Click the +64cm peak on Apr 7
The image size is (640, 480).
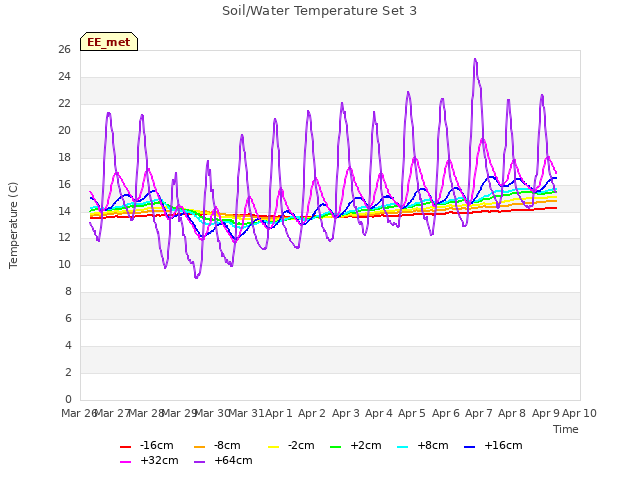point(475,60)
